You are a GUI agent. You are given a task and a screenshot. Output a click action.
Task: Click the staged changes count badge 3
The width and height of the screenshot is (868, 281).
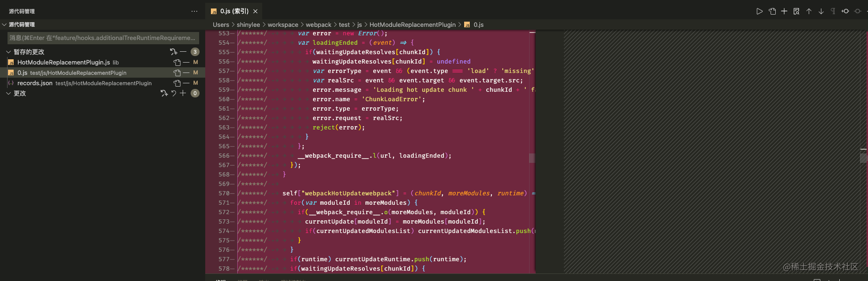pos(195,52)
